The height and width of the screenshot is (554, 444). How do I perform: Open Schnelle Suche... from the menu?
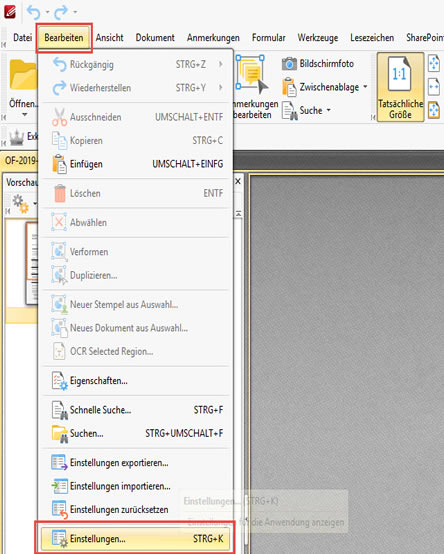(136, 410)
